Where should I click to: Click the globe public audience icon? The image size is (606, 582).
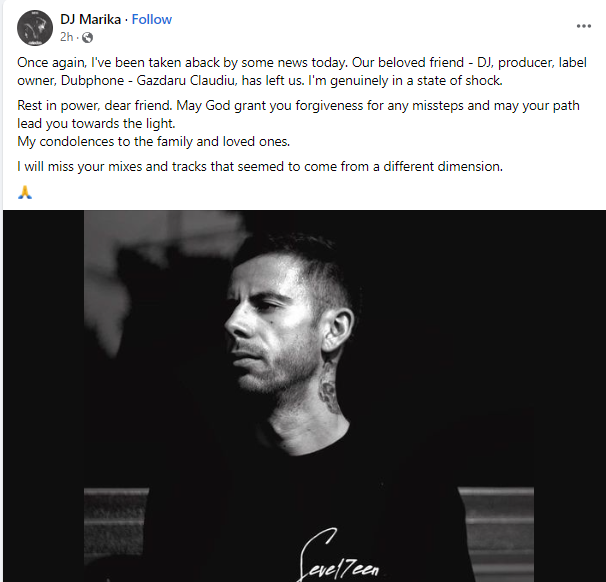pyautogui.click(x=88, y=37)
